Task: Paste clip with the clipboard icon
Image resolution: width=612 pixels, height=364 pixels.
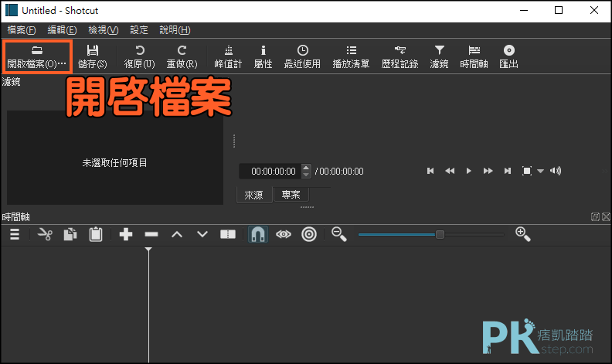Action: (x=96, y=234)
